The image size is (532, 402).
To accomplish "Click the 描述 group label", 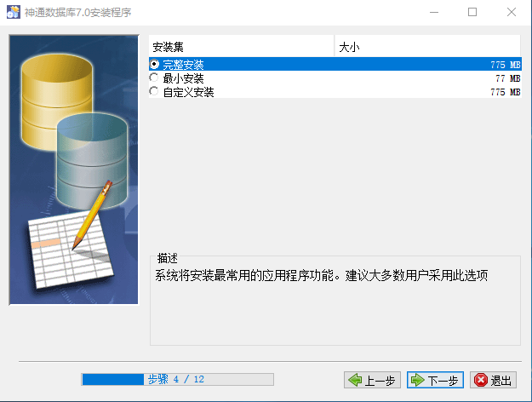I will [x=168, y=258].
